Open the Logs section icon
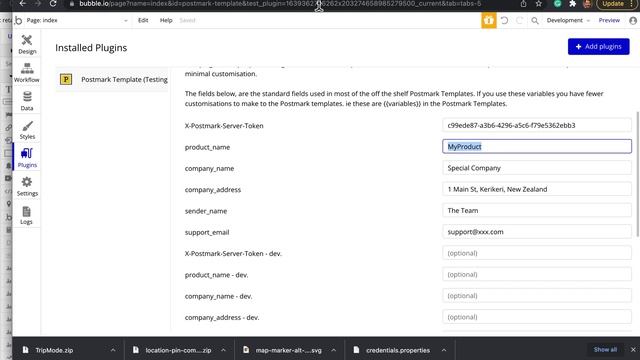This screenshot has height=360, width=640. [27, 211]
